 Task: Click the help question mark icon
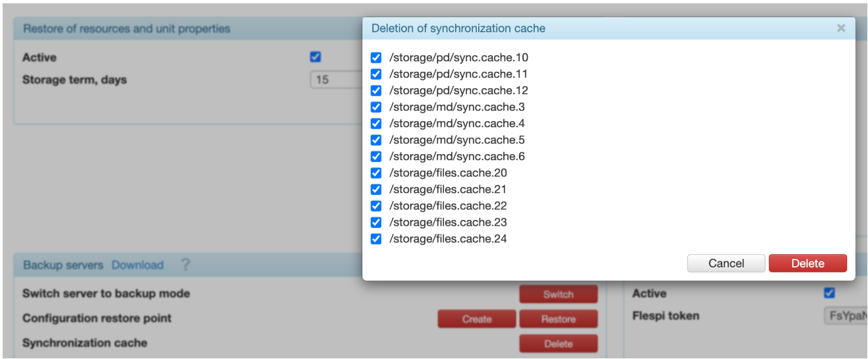tap(185, 265)
